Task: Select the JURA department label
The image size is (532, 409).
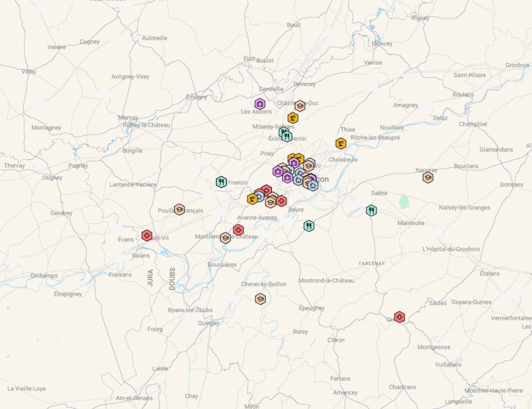Action: pyautogui.click(x=150, y=278)
